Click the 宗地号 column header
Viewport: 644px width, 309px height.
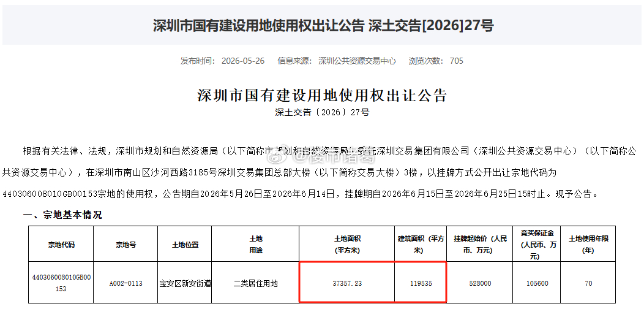(125, 245)
